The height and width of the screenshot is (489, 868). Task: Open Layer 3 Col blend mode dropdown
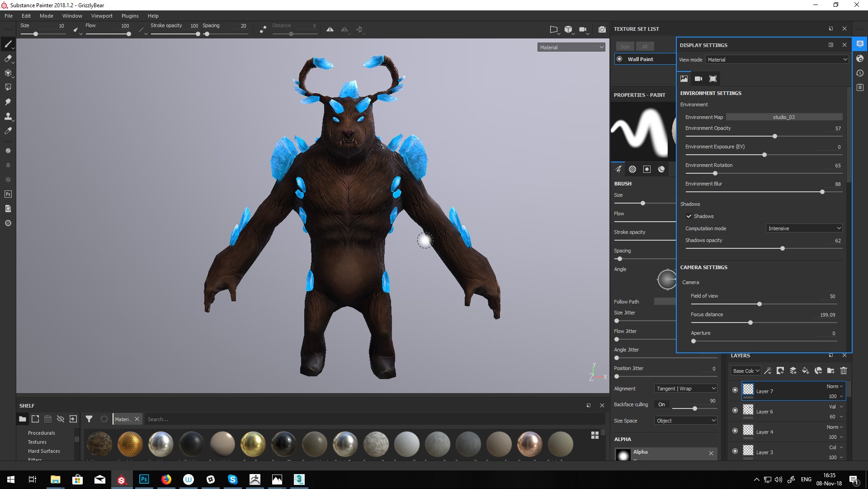coord(835,447)
